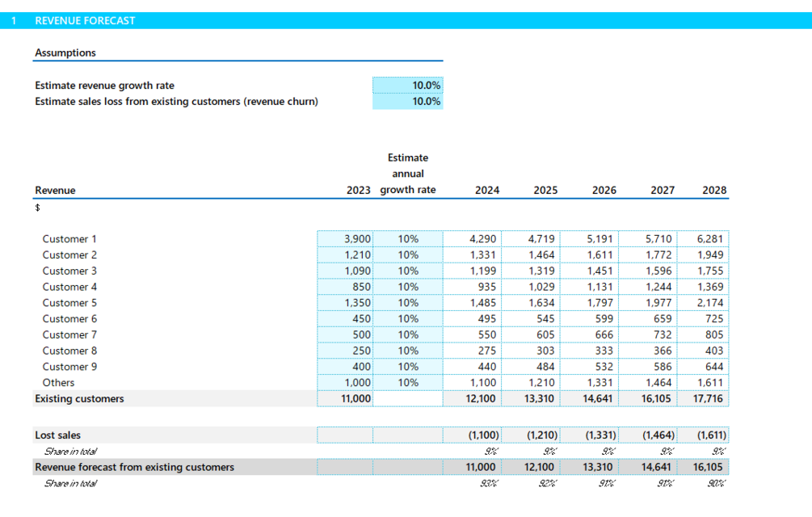Screen dimensions: 812x517
Task: Click the 2025 column header
Action: [546, 191]
